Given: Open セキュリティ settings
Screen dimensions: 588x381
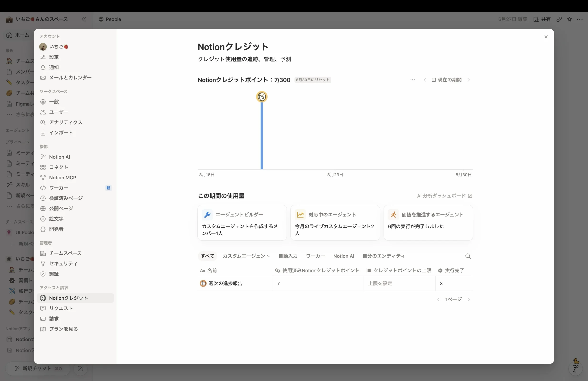Looking at the screenshot, I should click(x=75, y=263).
